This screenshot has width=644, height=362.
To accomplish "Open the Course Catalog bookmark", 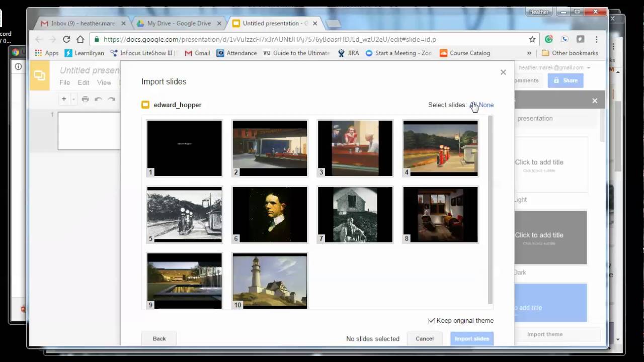I will tap(464, 53).
